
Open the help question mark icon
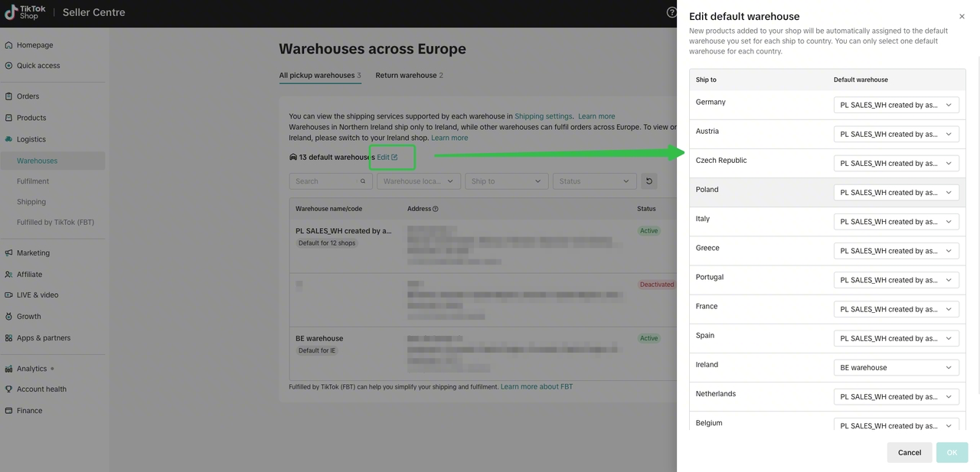tap(671, 12)
